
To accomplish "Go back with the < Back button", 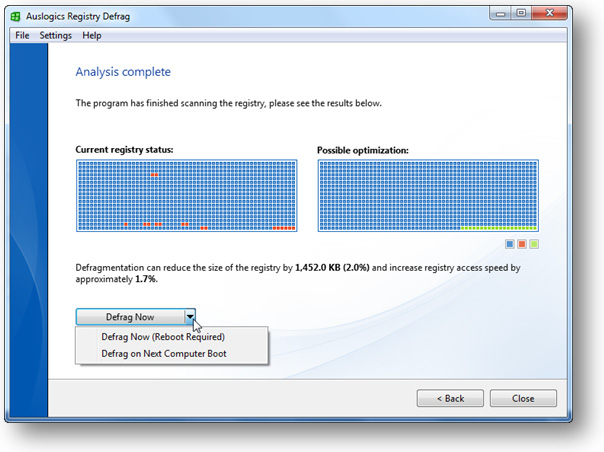I will (x=451, y=398).
